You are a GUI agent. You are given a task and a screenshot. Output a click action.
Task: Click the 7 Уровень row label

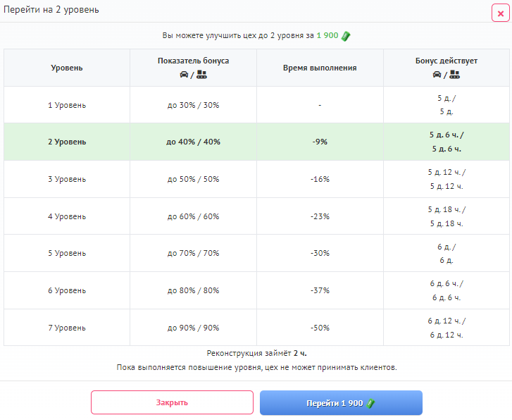[67, 328]
